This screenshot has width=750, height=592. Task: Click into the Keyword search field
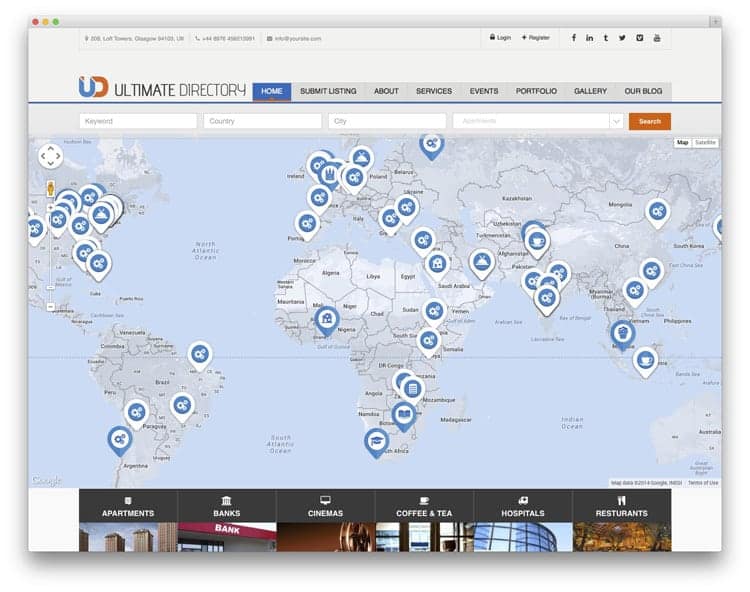coord(138,121)
